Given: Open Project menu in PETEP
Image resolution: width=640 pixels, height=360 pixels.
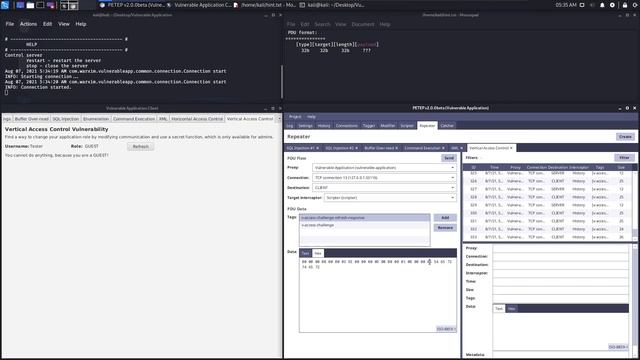Looking at the screenshot, I should (295, 117).
